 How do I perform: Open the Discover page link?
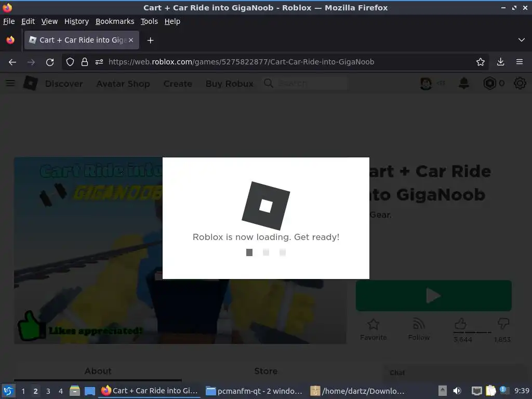(64, 84)
